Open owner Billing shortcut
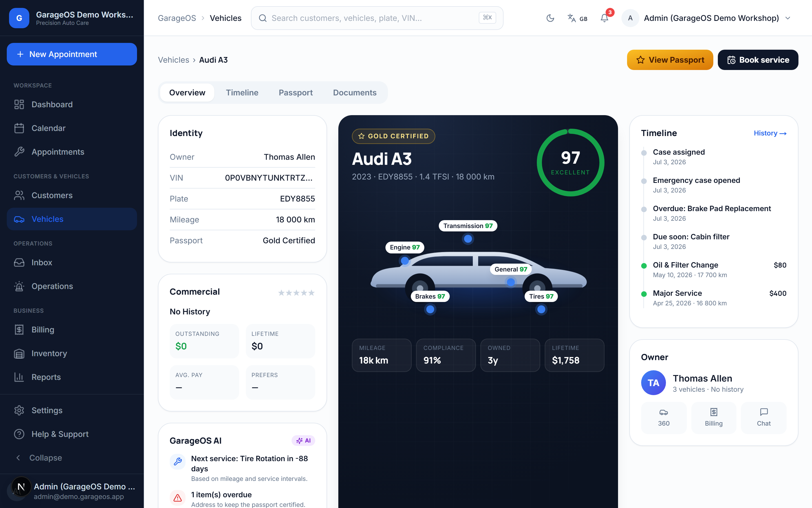Viewport: 812px width, 508px height. (714, 418)
